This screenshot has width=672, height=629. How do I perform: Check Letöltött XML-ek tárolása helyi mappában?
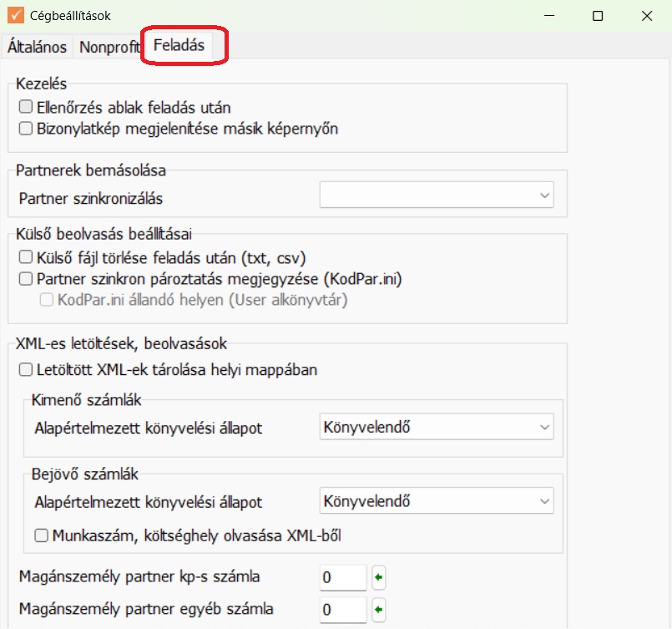tap(25, 369)
